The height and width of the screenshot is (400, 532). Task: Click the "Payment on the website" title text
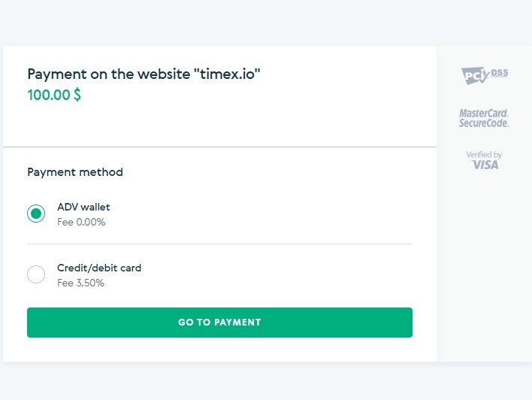(109, 74)
